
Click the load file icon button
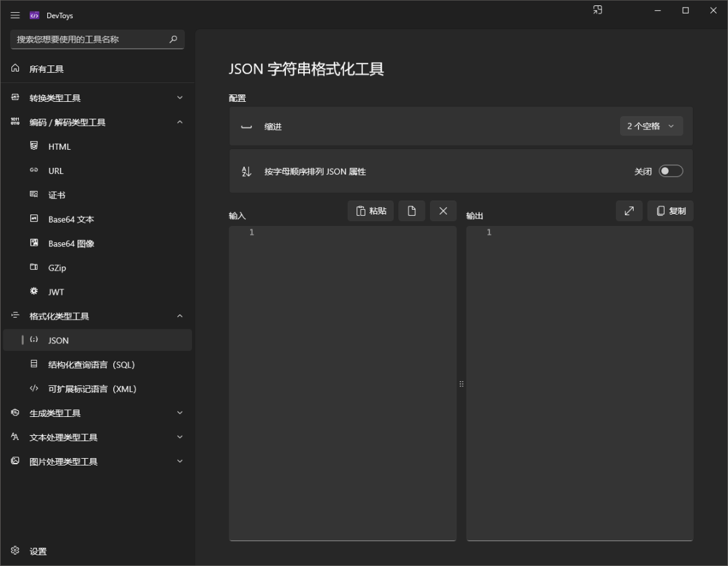pos(411,211)
